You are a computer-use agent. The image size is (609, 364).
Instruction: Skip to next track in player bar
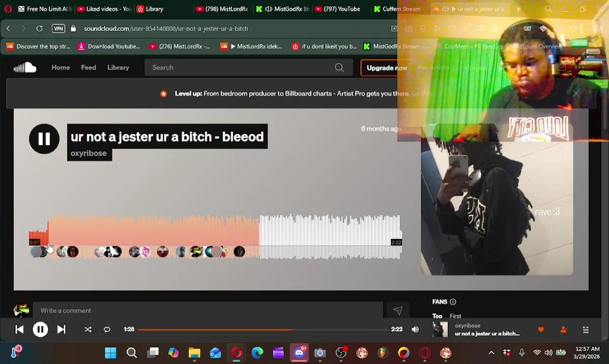tap(61, 330)
